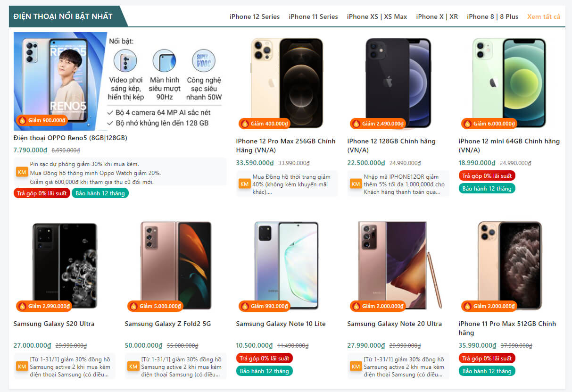The width and height of the screenshot is (572, 392).
Task: Click the Xem tất cả link
Action: tap(544, 17)
